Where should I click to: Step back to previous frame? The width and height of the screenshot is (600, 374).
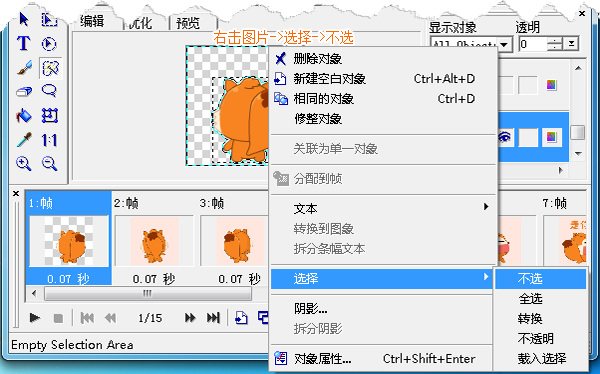click(111, 318)
